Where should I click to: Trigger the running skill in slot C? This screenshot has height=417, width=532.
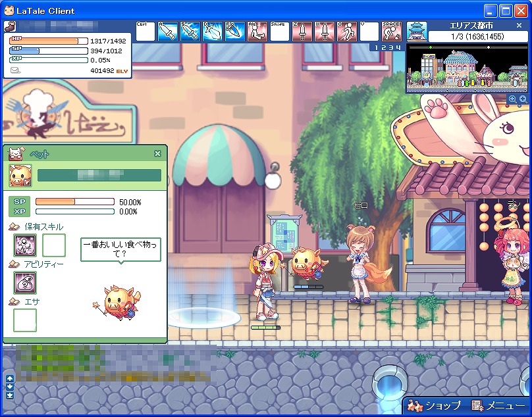347,32
